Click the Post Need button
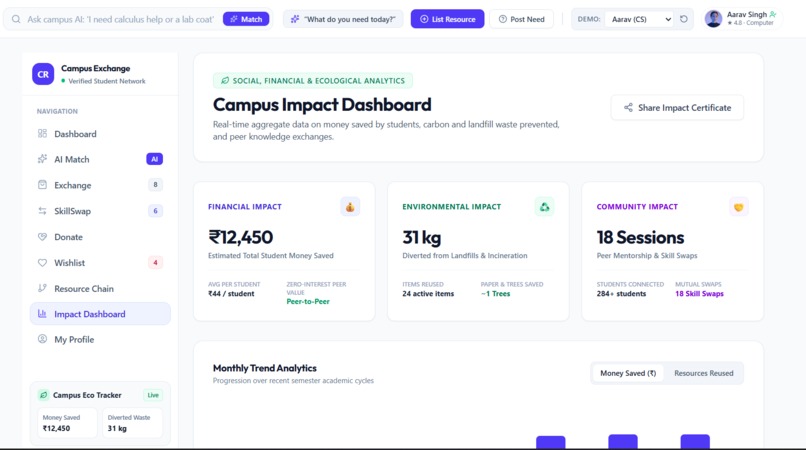 tap(521, 19)
